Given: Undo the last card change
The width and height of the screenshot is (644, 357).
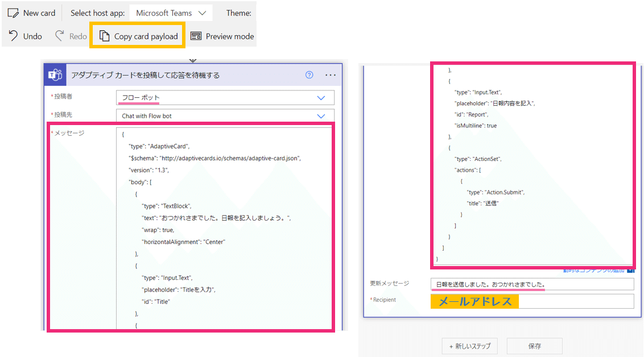Looking at the screenshot, I should [25, 36].
